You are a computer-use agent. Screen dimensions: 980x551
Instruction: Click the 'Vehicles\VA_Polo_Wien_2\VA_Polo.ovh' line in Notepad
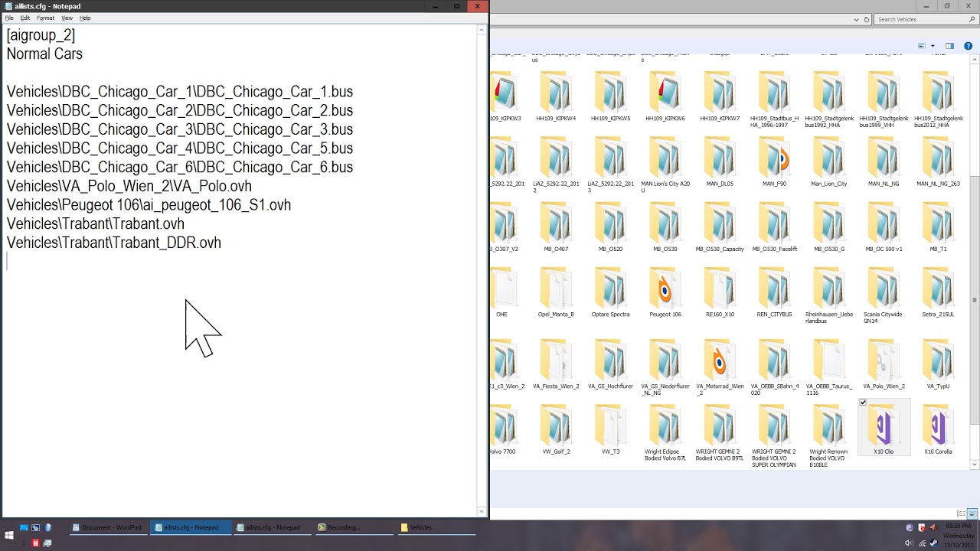click(129, 186)
